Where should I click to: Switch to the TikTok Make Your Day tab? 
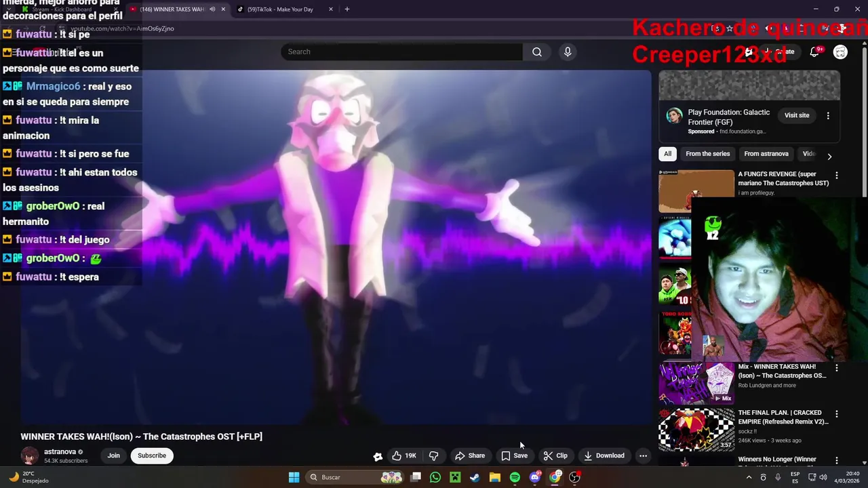tap(279, 9)
